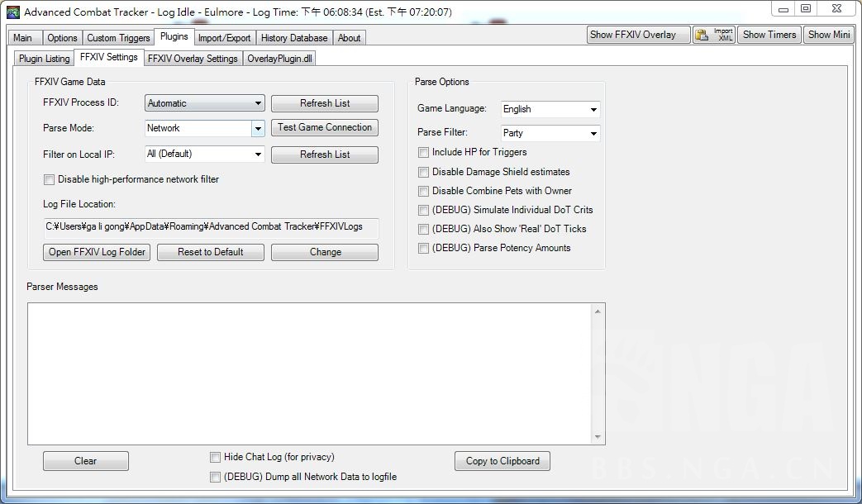Click the ACT application icon in title bar
The height and width of the screenshot is (504, 862).
tap(12, 12)
